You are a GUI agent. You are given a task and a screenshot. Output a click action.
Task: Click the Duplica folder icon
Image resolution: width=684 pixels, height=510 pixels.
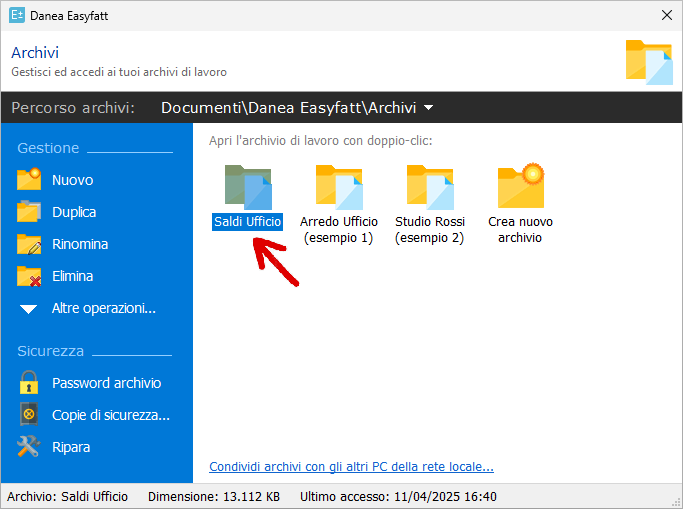click(x=29, y=212)
